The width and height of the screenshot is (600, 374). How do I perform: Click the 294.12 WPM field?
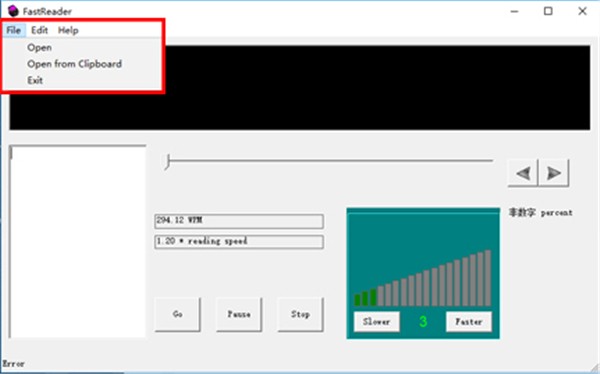pyautogui.click(x=239, y=221)
